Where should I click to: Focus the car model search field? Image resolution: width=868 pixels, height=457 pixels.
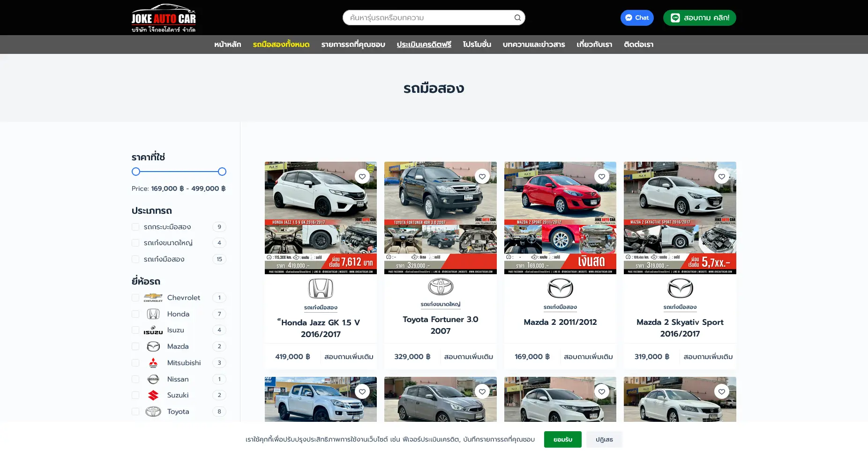429,18
